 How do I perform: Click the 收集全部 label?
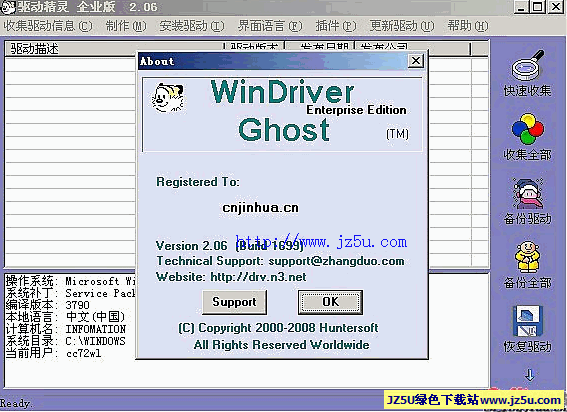528,154
